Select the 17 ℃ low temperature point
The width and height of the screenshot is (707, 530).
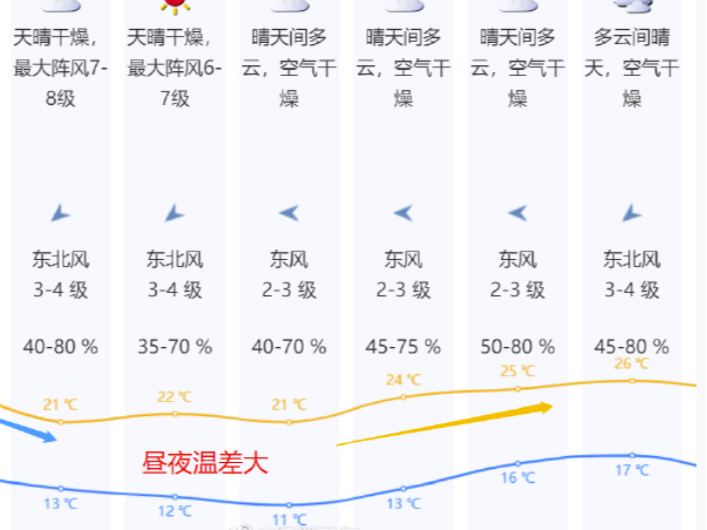tap(632, 456)
